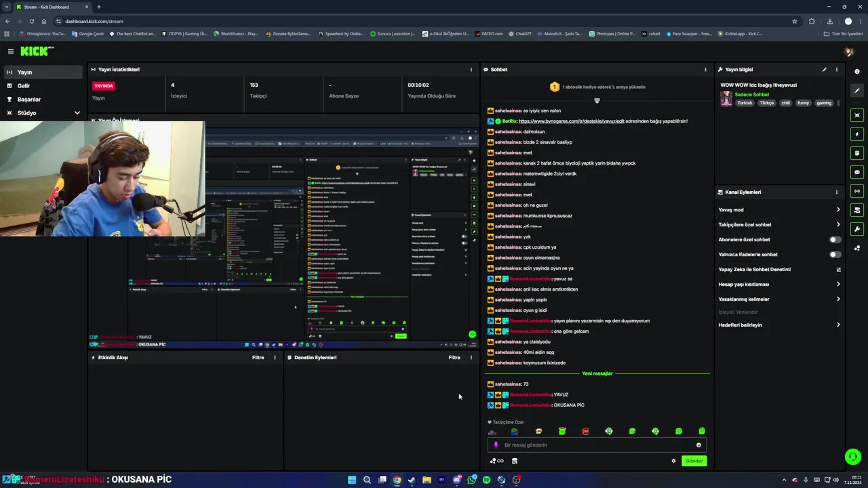This screenshot has height=488, width=868.
Task: Open bynogame donation link in chat
Action: (x=572, y=121)
